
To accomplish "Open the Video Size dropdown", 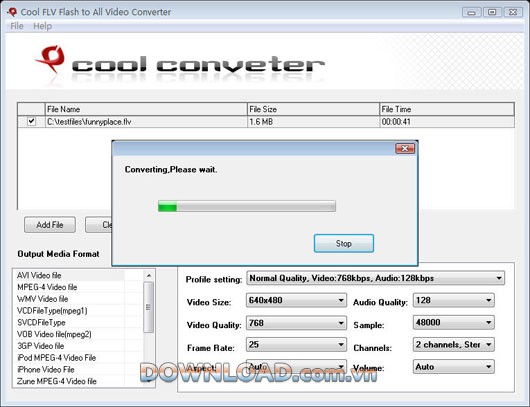I will click(x=296, y=300).
